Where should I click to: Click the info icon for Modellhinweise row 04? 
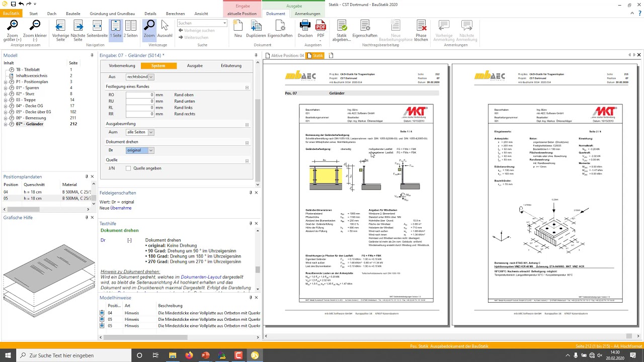102,313
